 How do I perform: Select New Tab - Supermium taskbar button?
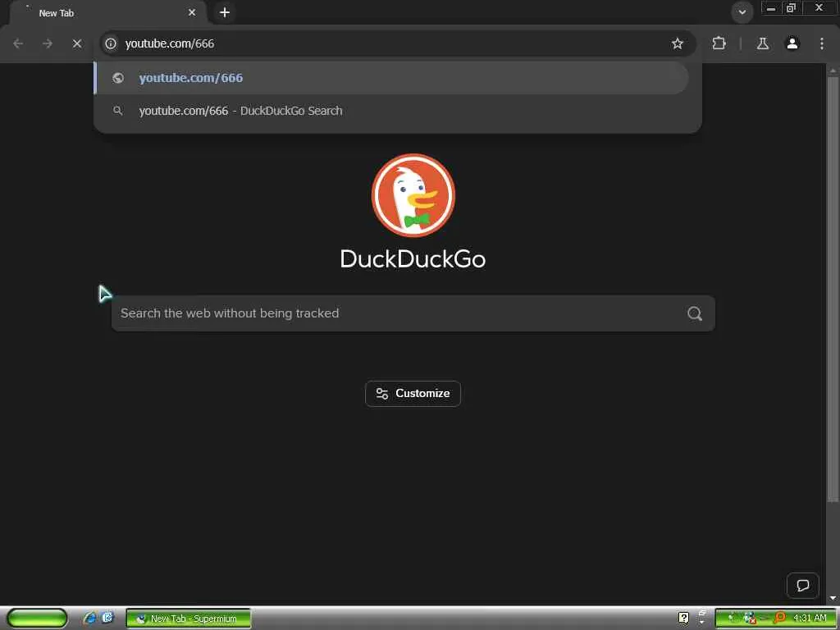(x=188, y=619)
